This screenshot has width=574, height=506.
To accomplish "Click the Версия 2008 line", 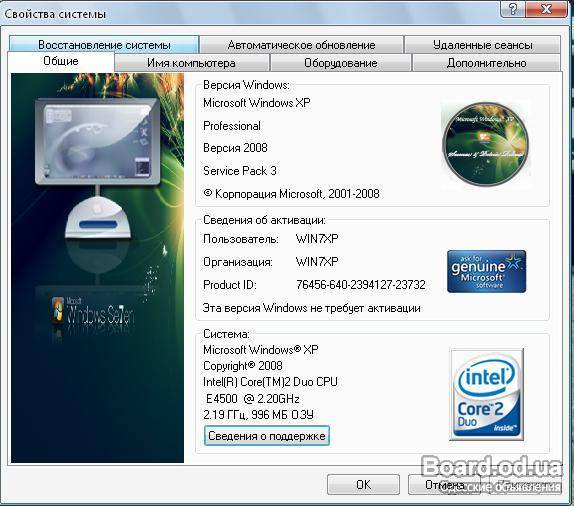I will pyautogui.click(x=235, y=148).
